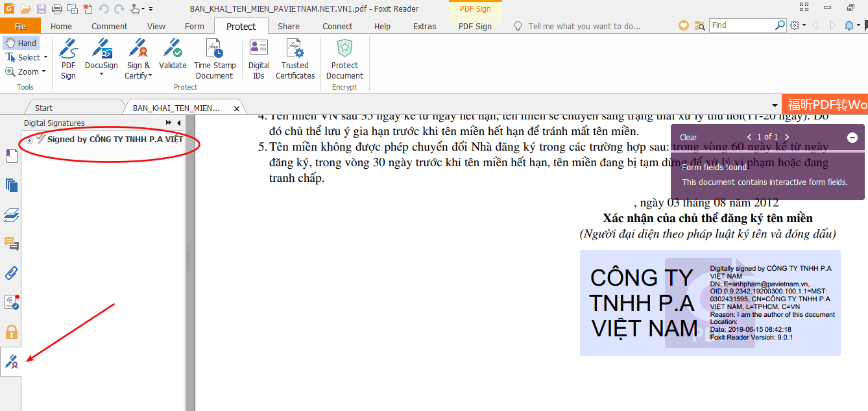868x411 pixels.
Task: Close the BAN_KHAI_TEN_MIEN document tab
Action: coord(237,108)
